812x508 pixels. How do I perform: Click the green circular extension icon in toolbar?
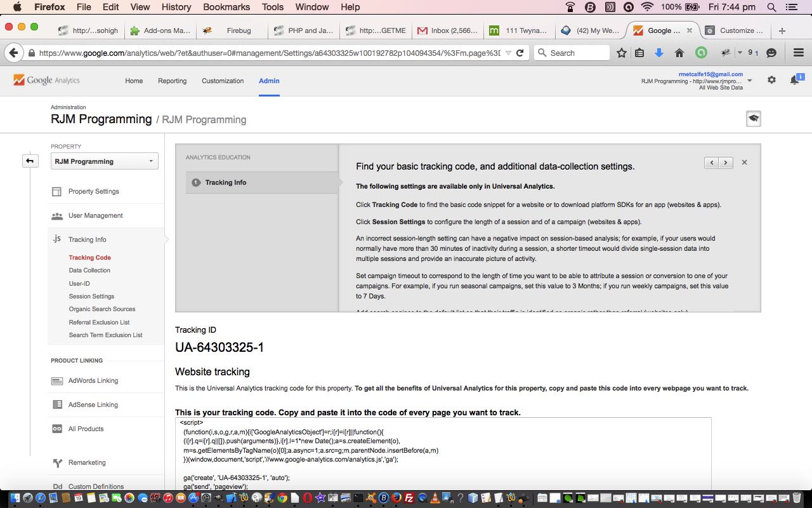pos(701,53)
